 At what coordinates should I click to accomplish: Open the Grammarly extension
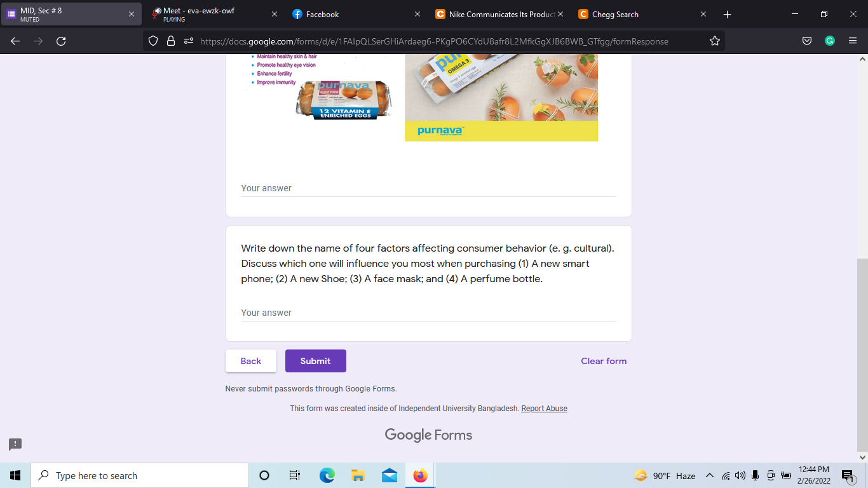point(830,41)
